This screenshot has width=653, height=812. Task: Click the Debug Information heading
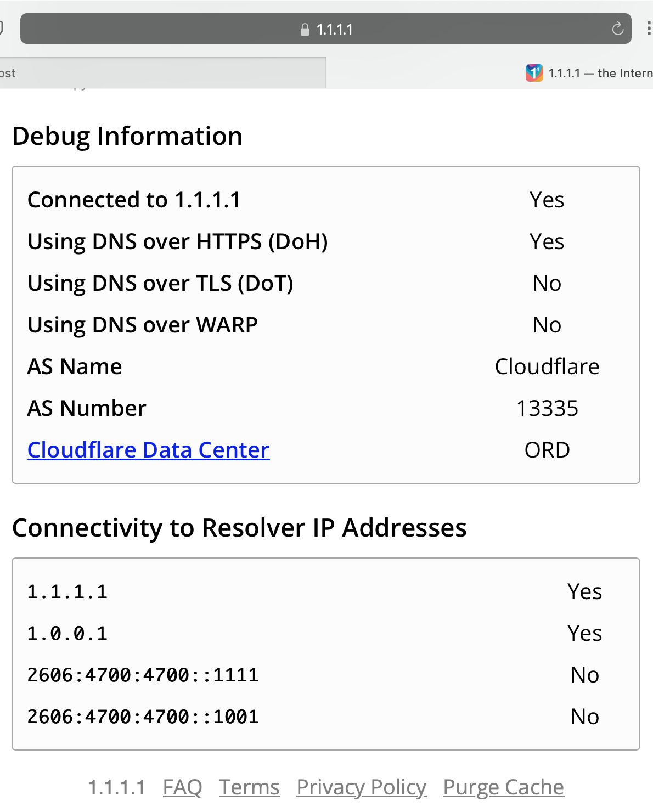(127, 136)
